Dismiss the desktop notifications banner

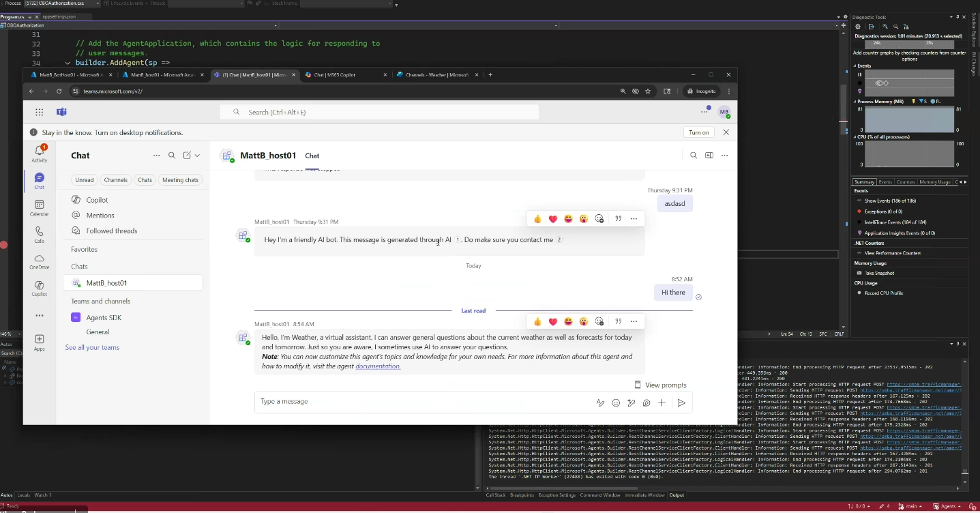726,132
